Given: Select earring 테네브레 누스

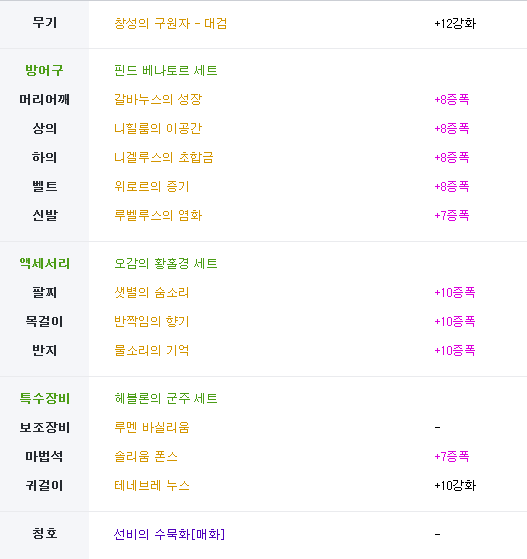Looking at the screenshot, I should [152, 485].
